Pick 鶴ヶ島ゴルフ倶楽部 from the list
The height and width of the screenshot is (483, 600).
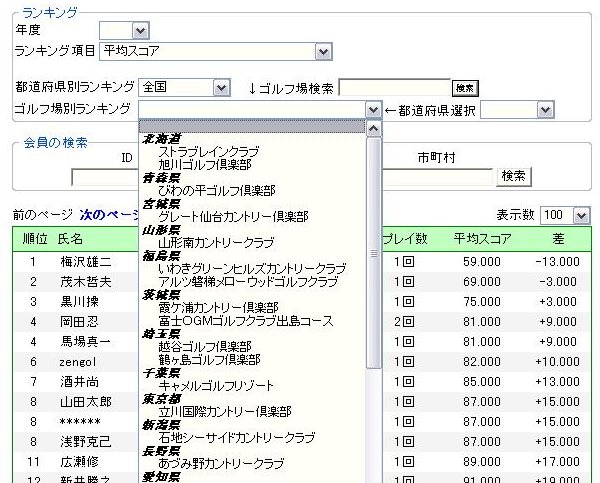point(209,360)
